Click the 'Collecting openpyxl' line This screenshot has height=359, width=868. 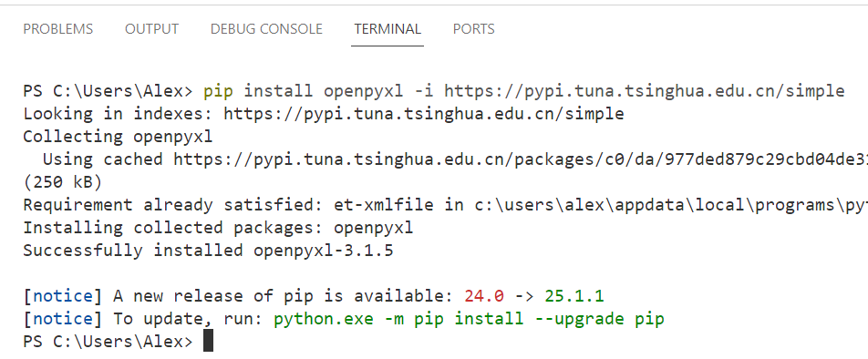118,137
